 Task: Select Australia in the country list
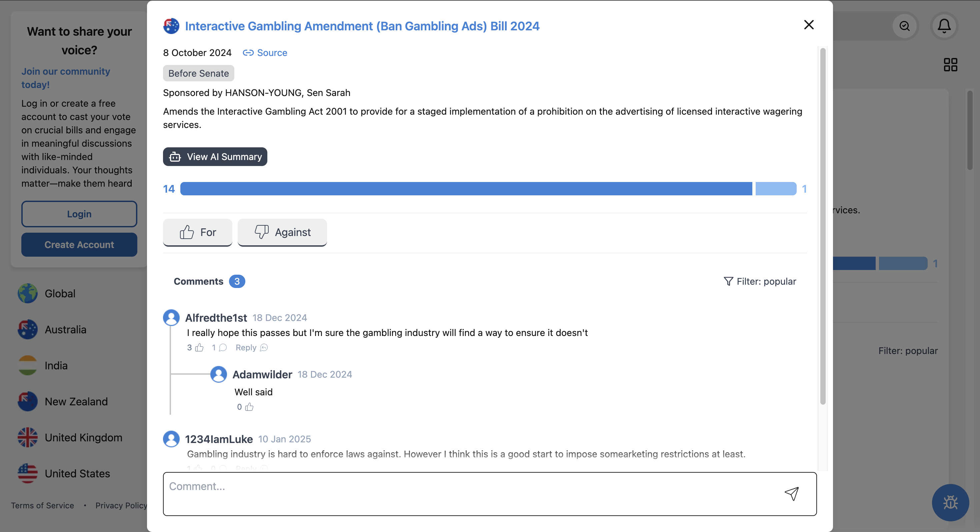coord(65,330)
